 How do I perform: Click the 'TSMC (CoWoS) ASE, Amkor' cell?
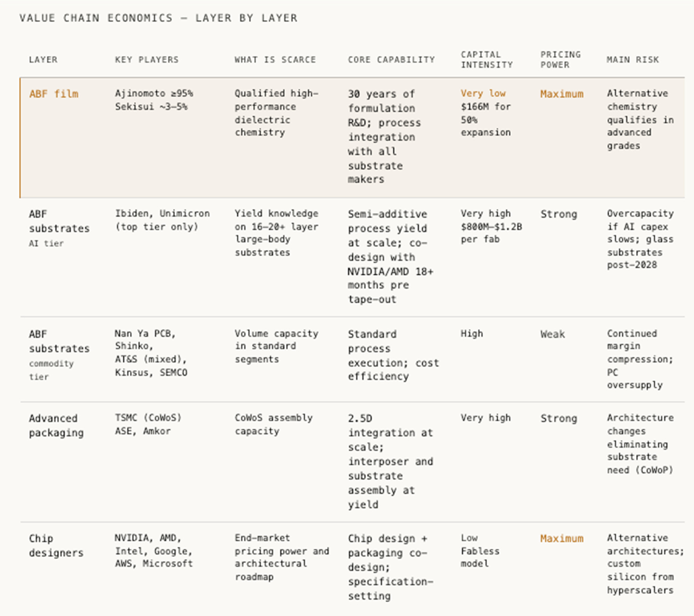[x=148, y=424]
